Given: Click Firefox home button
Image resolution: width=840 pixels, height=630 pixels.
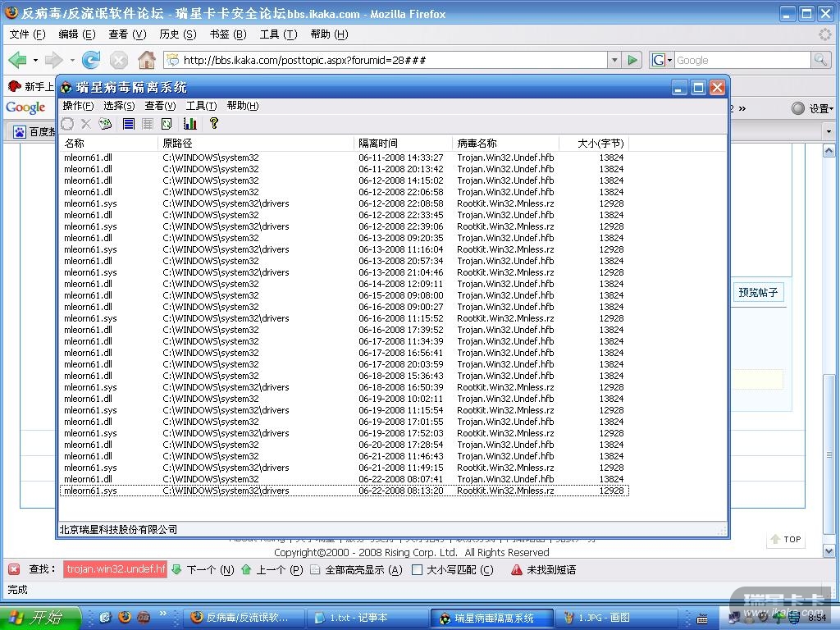Looking at the screenshot, I should [146, 60].
